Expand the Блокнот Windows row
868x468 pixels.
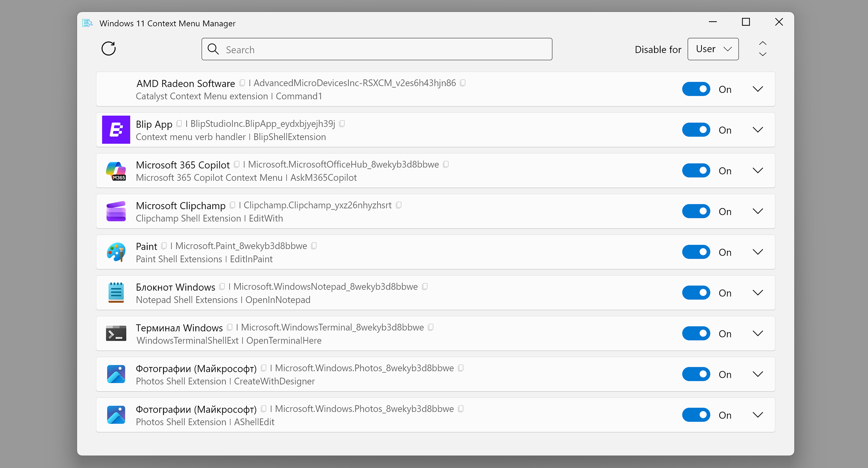[x=758, y=293]
